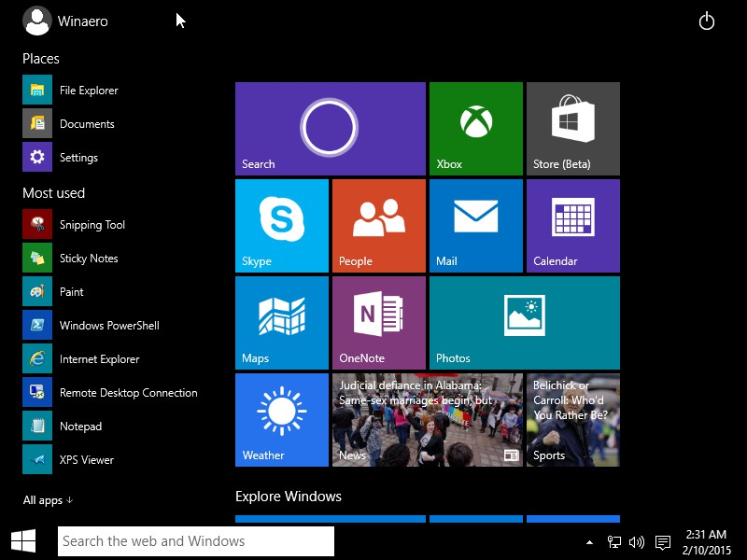Click the Most used section heading
The width and height of the screenshot is (747, 560).
click(x=54, y=193)
